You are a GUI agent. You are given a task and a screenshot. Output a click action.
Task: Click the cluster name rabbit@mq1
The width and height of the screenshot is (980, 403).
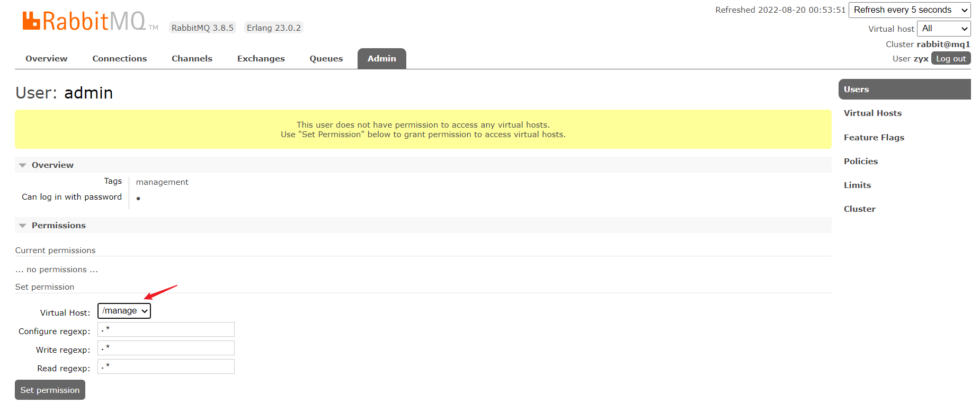pos(943,44)
